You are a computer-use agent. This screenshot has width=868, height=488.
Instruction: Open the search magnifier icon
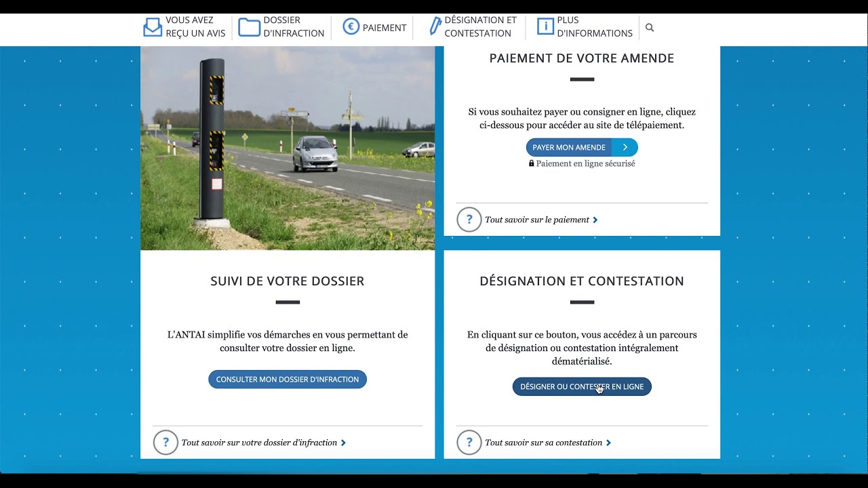pos(650,28)
